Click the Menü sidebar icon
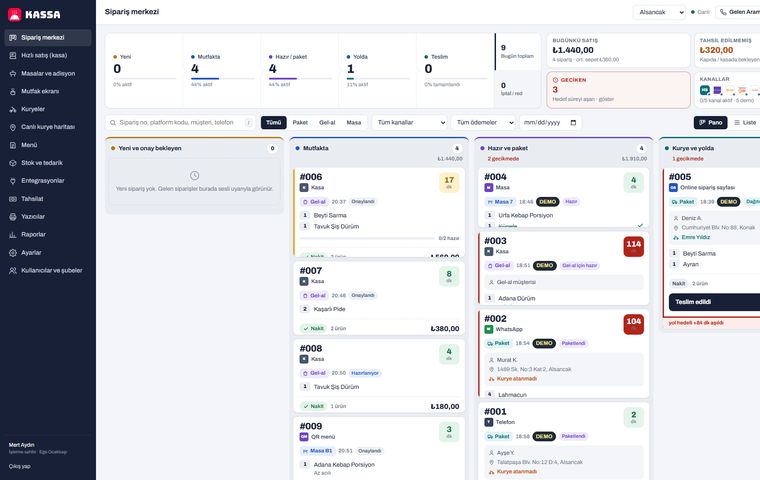760x480 pixels. [x=13, y=145]
